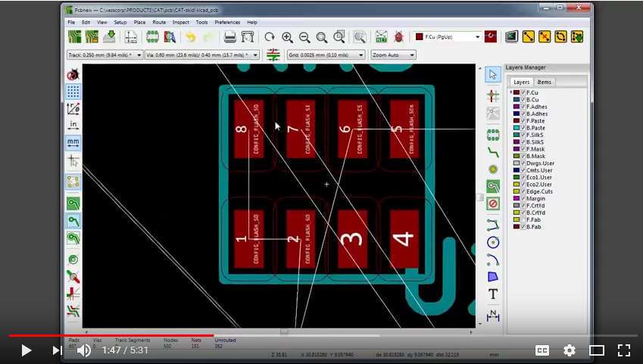
Task: Toggle grid display on left toolbar
Action: [x=73, y=92]
